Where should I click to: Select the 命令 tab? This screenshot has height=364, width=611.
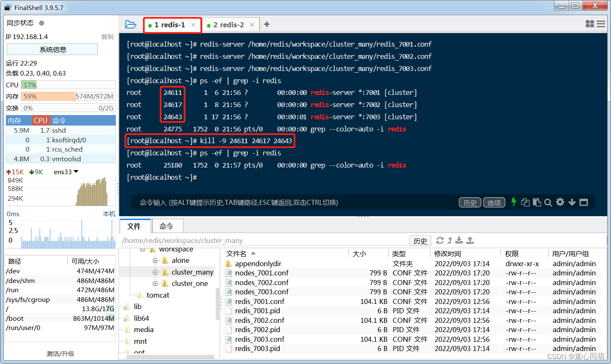coord(167,226)
